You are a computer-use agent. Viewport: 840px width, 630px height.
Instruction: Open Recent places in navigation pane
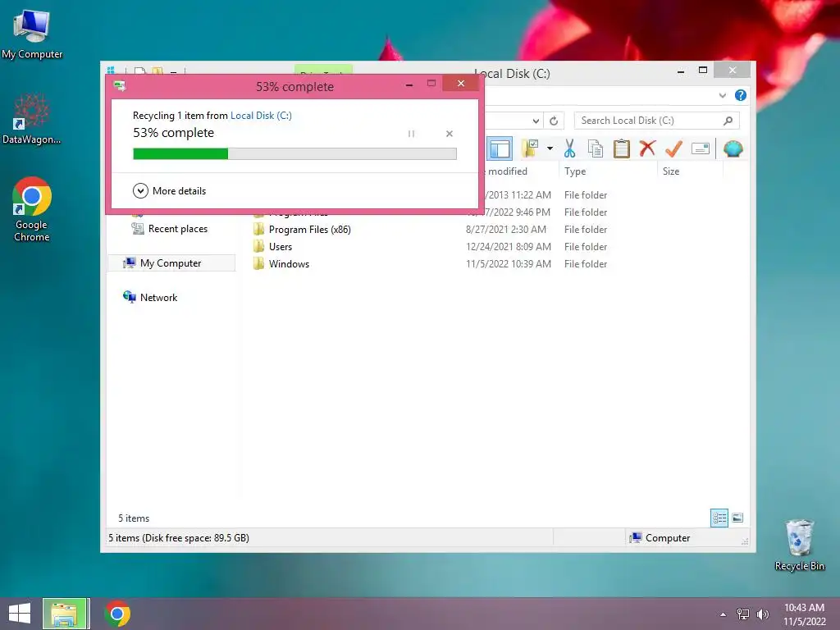[169, 229]
